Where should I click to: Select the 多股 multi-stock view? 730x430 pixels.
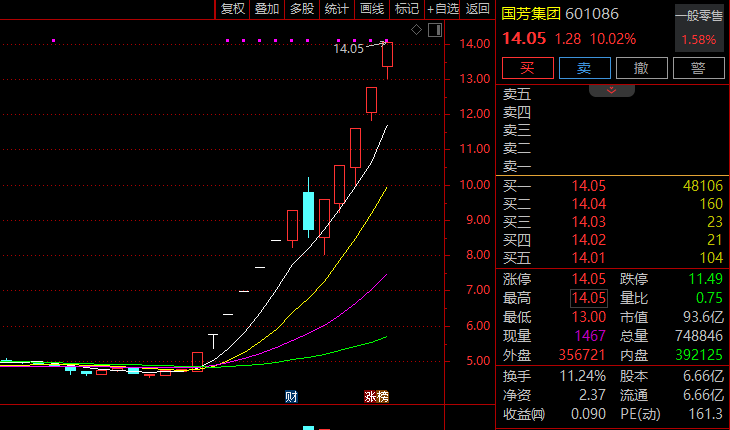302,9
